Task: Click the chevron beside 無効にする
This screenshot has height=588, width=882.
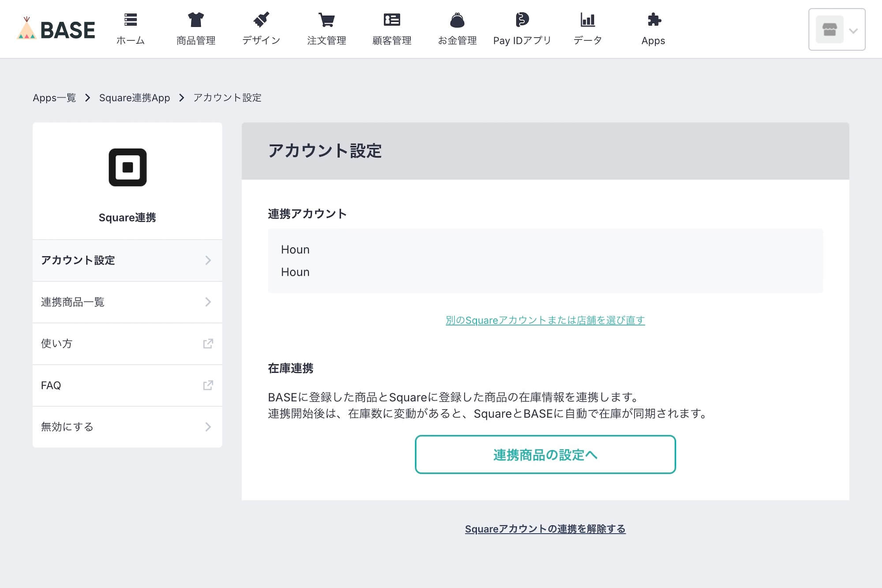Action: click(208, 427)
